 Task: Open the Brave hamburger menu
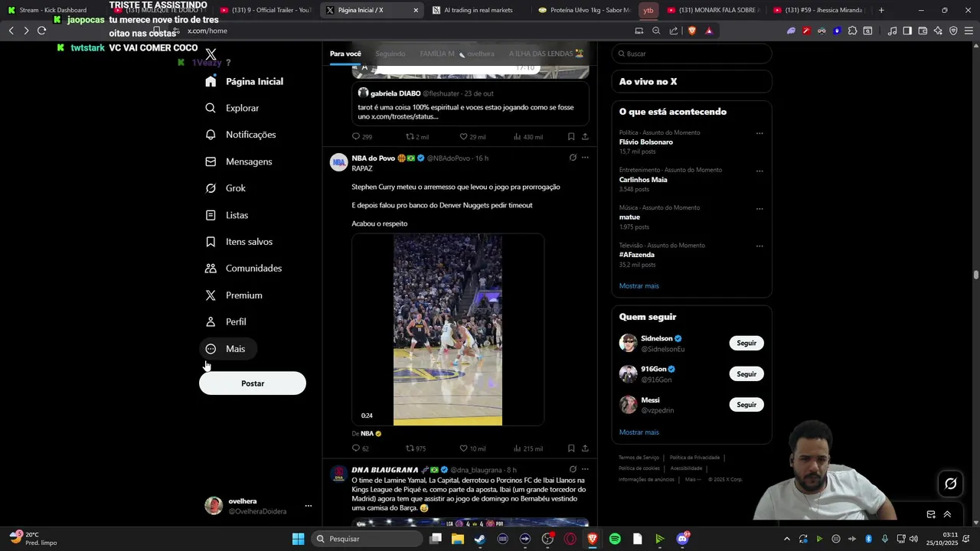pyautogui.click(x=969, y=31)
